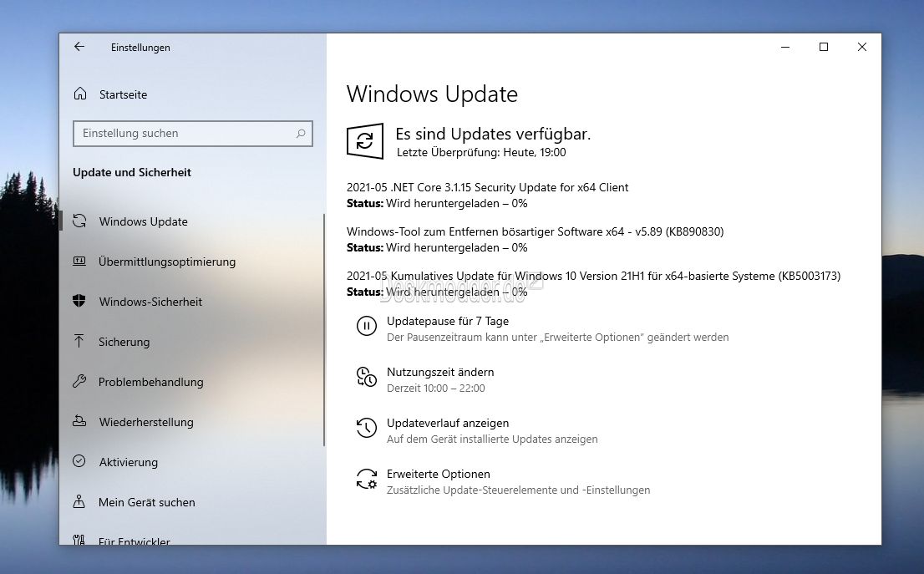The height and width of the screenshot is (574, 924).
Task: Click the Übermittlungsoptimierung icon
Action: (x=79, y=261)
